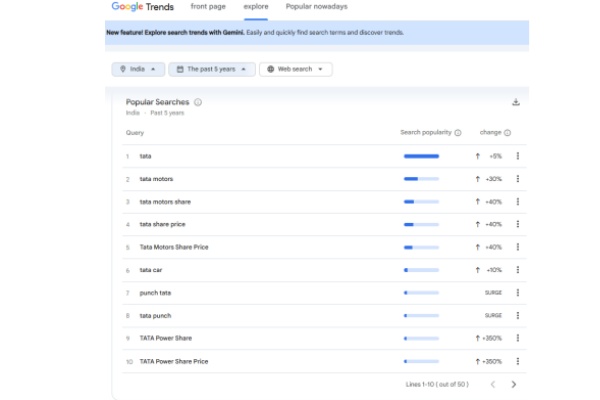
Task: Click the Popular Searches heading
Action: (157, 102)
